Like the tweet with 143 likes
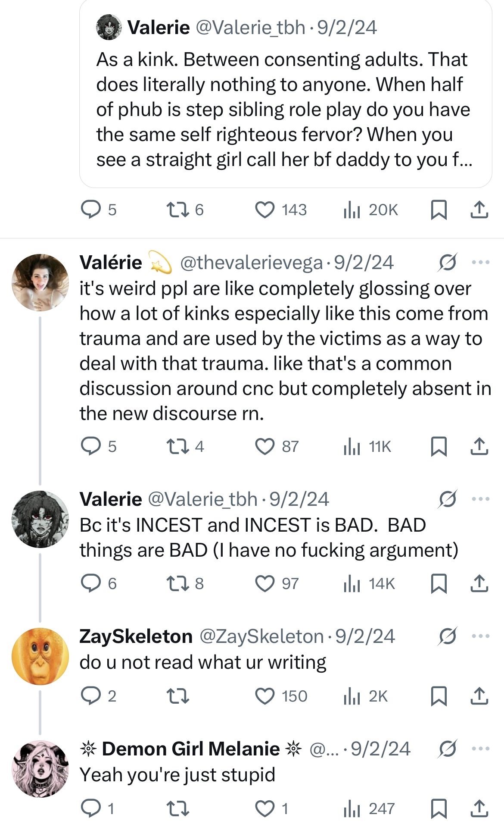504x824 pixels. coord(264,210)
